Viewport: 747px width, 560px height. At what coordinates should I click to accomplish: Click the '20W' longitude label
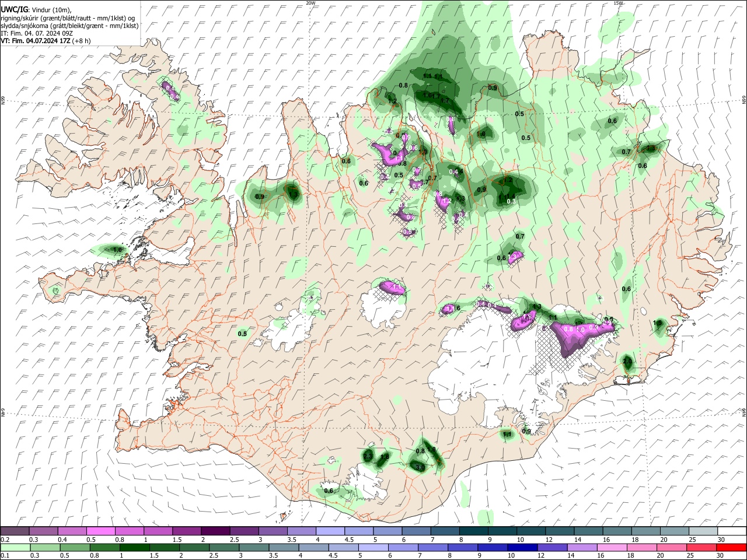click(310, 3)
